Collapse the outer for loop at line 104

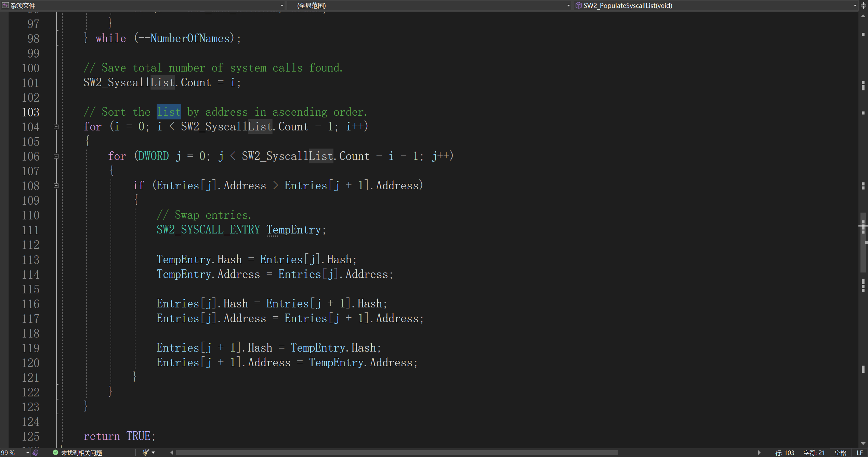tap(56, 127)
